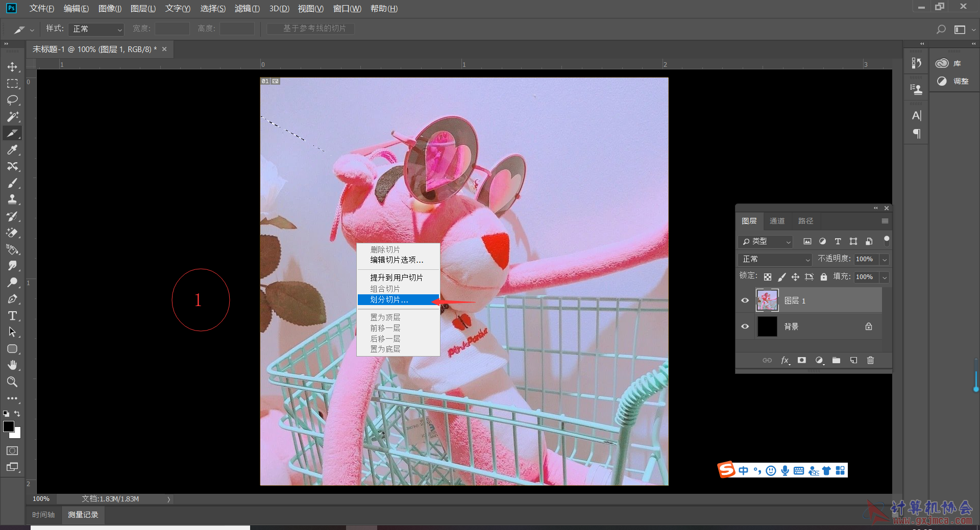Click the delete layer trash icon
Image resolution: width=980 pixels, height=530 pixels.
coord(870,360)
